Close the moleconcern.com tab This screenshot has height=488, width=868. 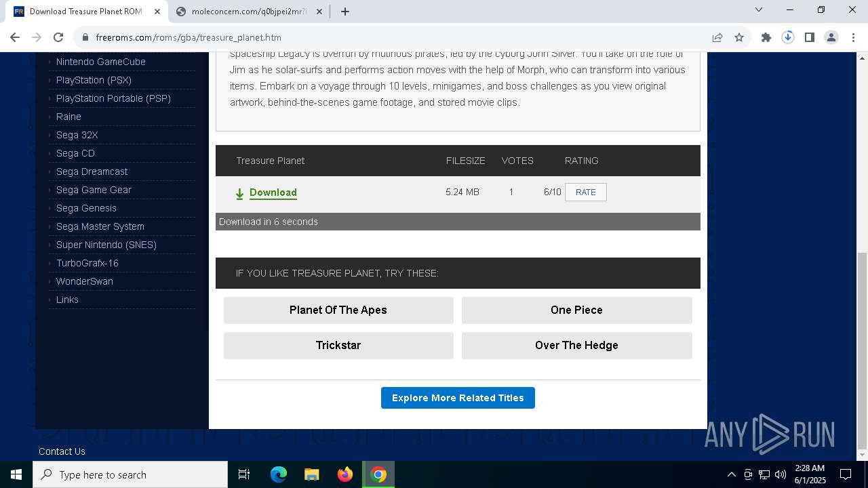tap(319, 12)
